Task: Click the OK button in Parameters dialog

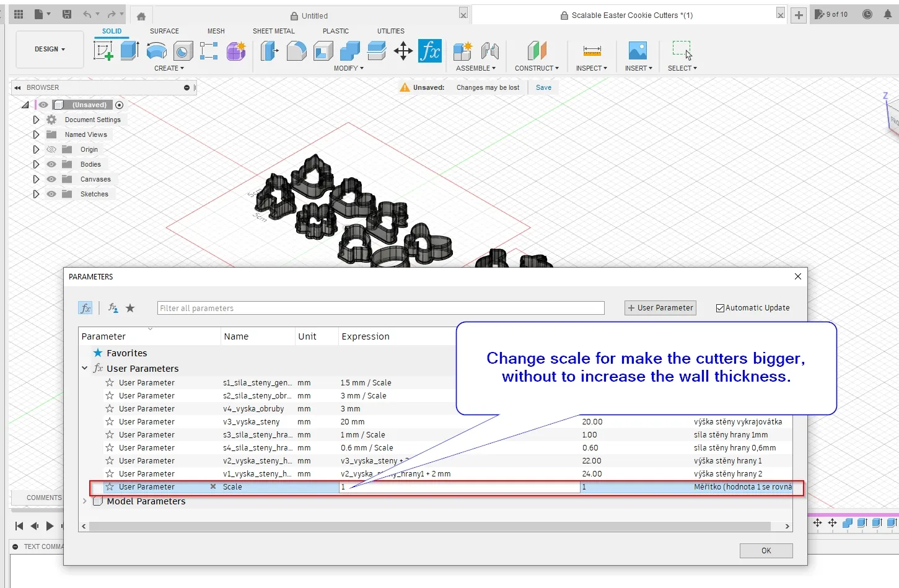Action: coord(766,550)
